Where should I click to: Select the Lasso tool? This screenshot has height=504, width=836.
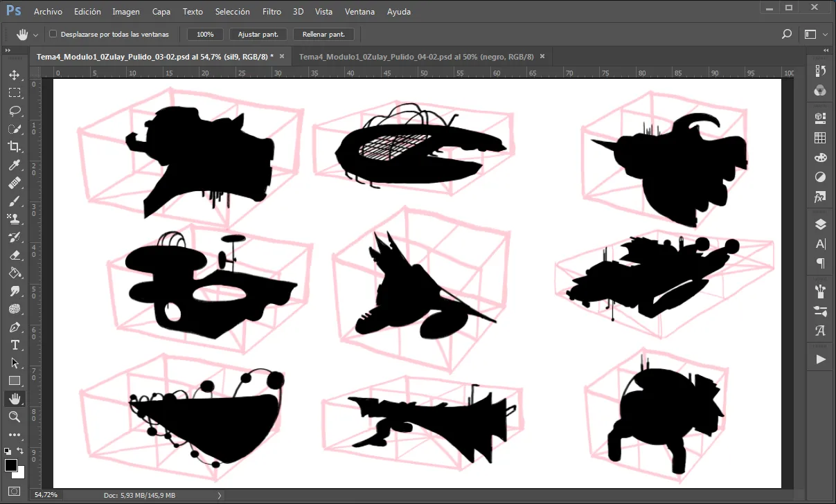click(x=15, y=111)
